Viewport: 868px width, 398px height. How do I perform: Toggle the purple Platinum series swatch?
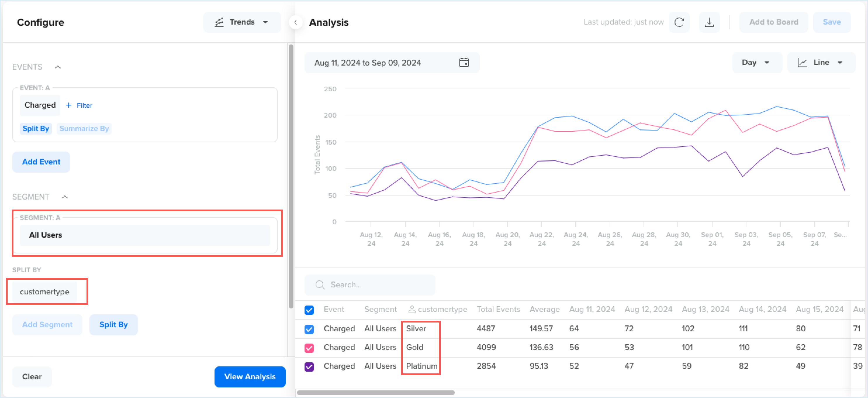tap(309, 366)
